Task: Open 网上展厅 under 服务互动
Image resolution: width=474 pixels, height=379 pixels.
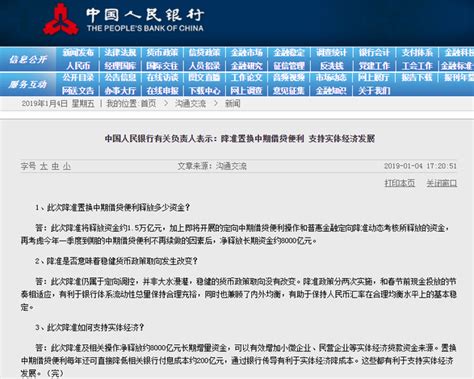Action: pos(374,78)
